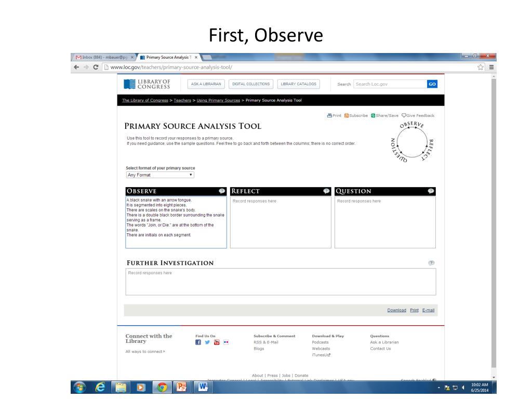532x399 pixels.
Task: Open All ways to connect link
Action: (x=145, y=352)
